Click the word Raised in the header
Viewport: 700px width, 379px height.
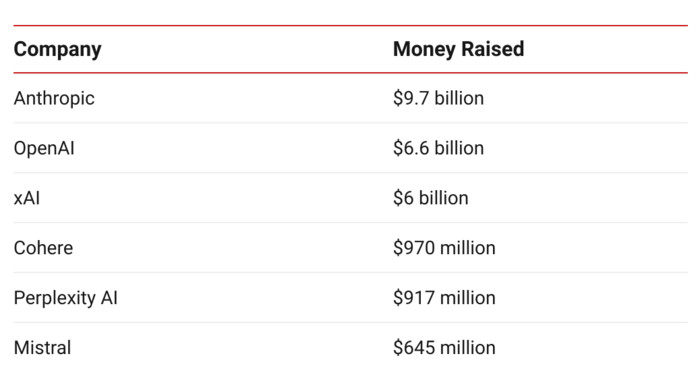pos(493,49)
